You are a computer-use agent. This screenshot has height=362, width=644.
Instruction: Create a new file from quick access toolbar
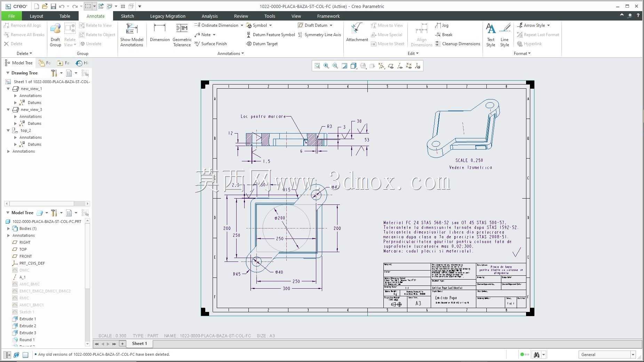(x=37, y=6)
